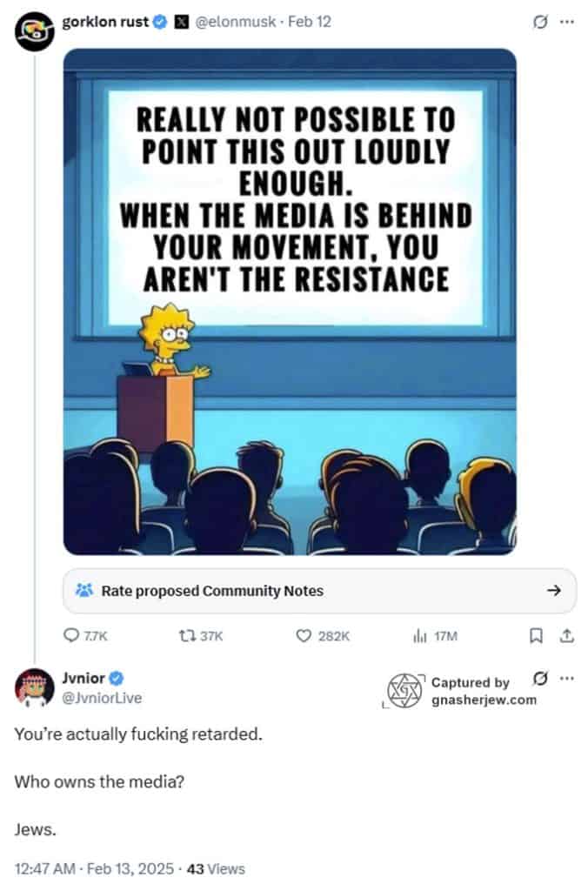Click the reply comment icon showing 7.7K
The image size is (588, 891).
pos(70,635)
